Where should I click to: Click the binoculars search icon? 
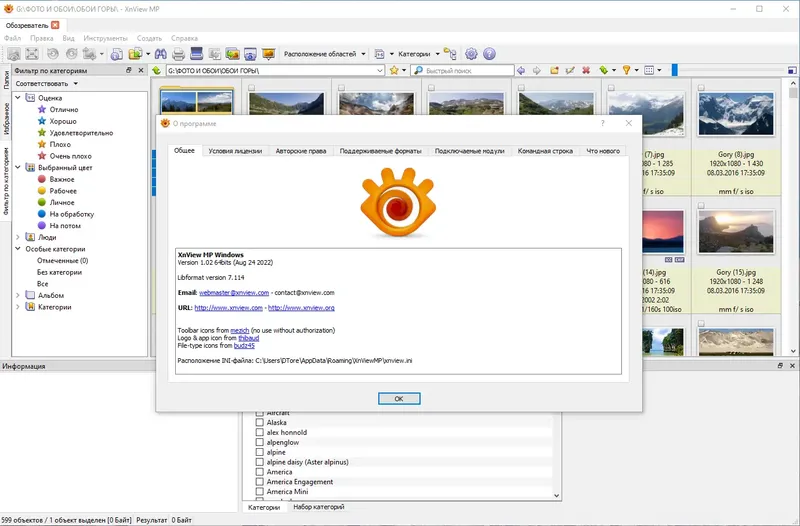point(161,54)
